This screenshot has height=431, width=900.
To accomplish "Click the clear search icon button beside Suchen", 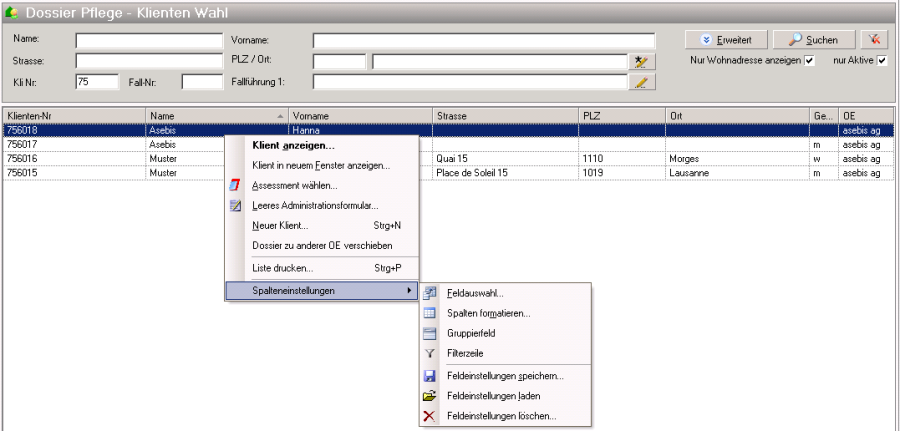I will (x=874, y=40).
